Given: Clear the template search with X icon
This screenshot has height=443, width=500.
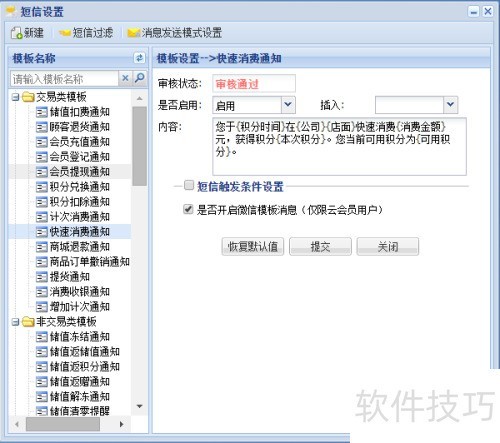Looking at the screenshot, I should tap(125, 78).
